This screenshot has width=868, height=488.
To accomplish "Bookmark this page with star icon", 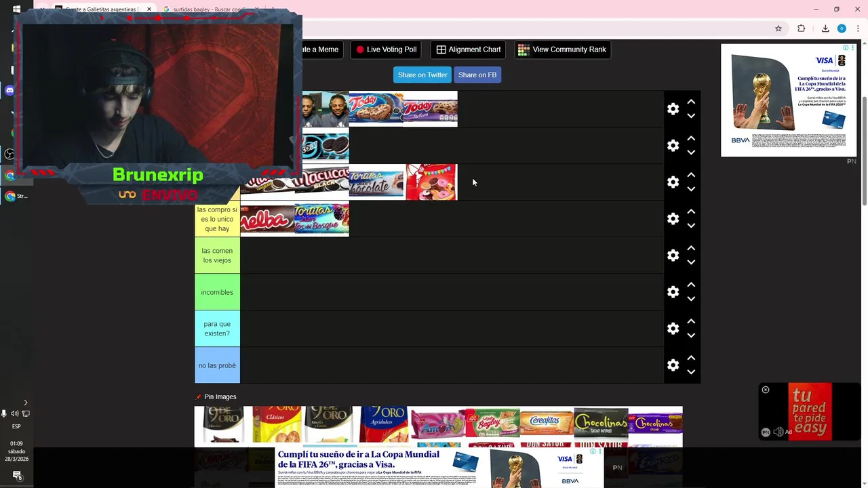I will [x=778, y=28].
